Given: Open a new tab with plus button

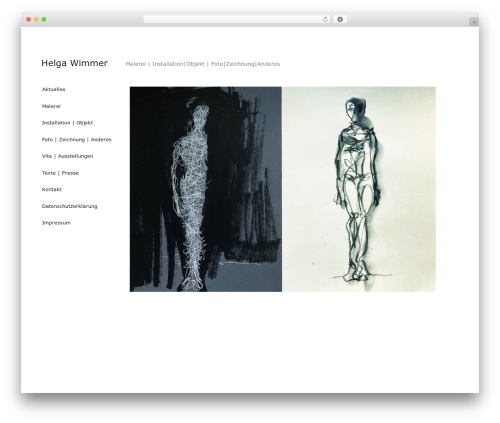Looking at the screenshot, I should click(x=474, y=22).
